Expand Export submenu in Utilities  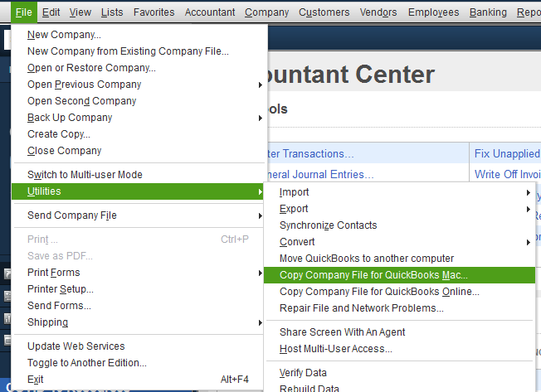pos(399,208)
